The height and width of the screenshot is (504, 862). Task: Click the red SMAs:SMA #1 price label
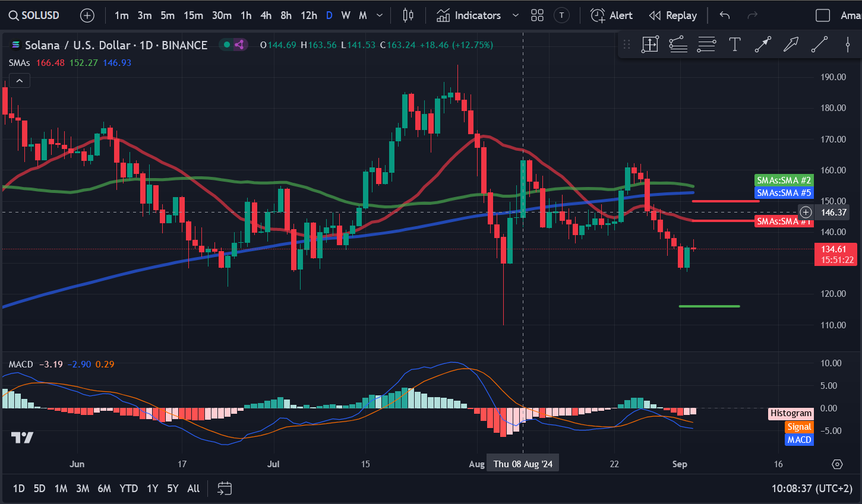click(784, 221)
